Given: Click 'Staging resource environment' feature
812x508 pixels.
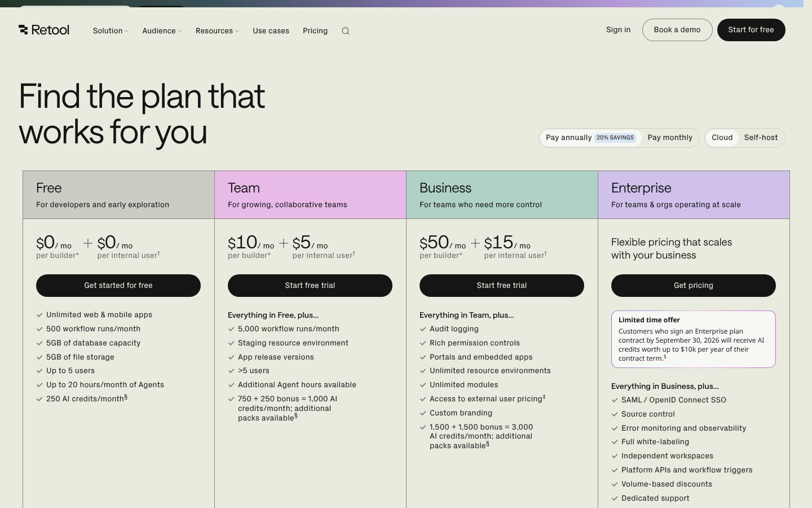Looking at the screenshot, I should tap(293, 343).
